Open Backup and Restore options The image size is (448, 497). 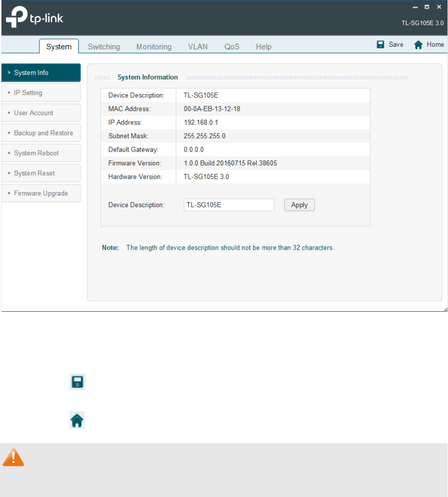40,133
